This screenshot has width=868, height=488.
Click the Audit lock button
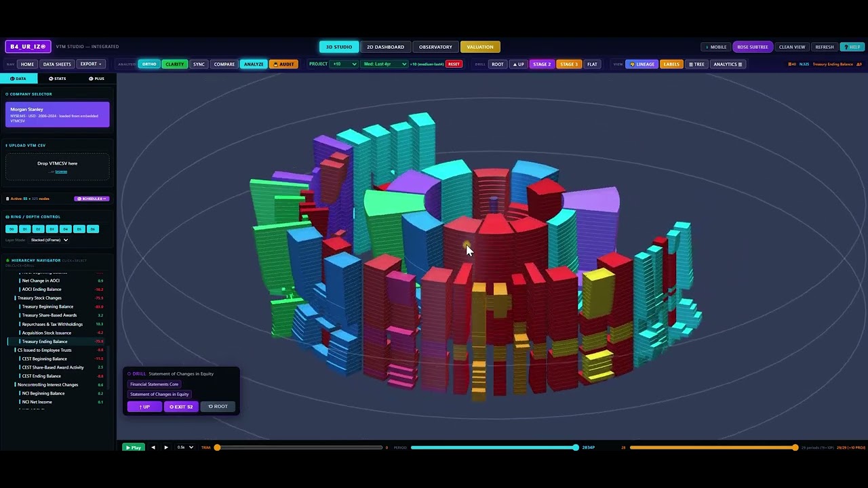click(x=283, y=64)
